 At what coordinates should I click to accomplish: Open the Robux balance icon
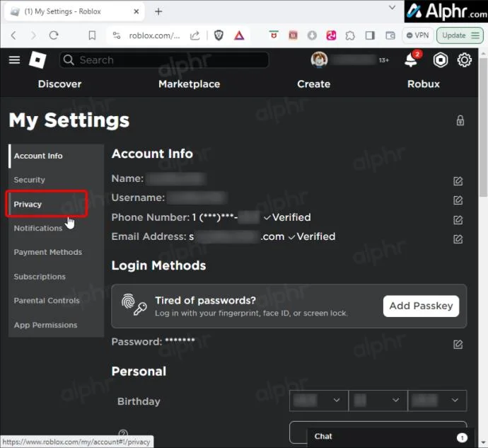[441, 60]
